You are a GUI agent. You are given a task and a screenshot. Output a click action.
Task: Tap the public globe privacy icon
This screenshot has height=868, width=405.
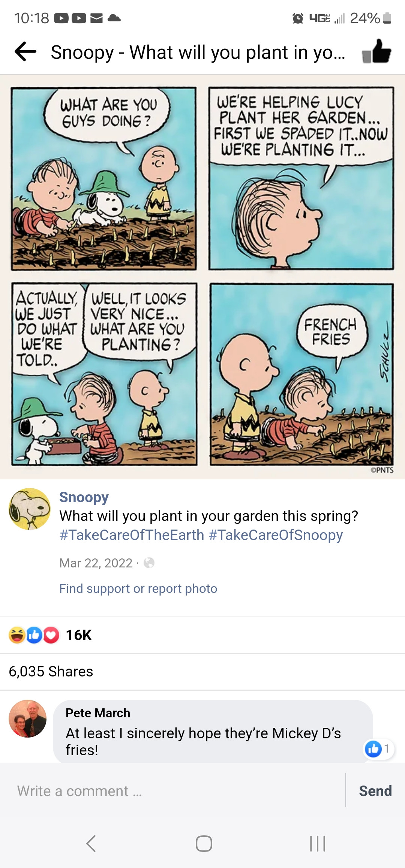click(149, 563)
